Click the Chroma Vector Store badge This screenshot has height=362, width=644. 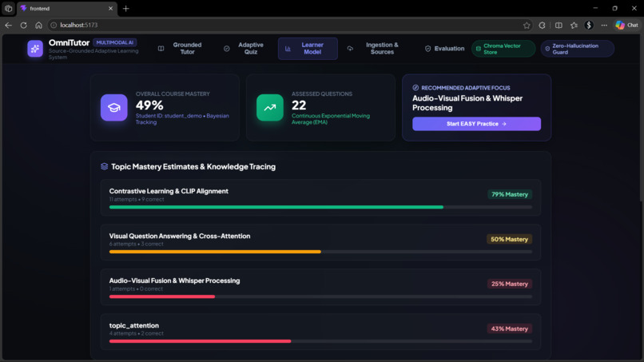503,49
